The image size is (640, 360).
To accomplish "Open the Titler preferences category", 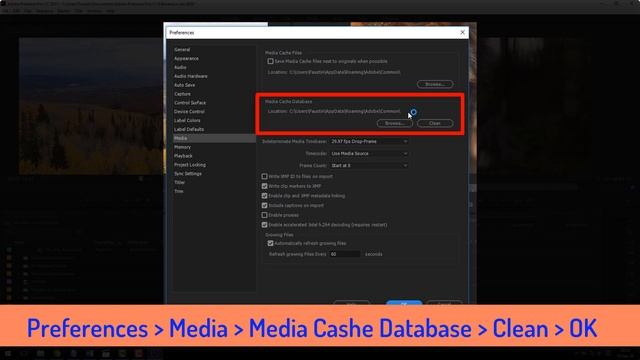I will [x=180, y=182].
